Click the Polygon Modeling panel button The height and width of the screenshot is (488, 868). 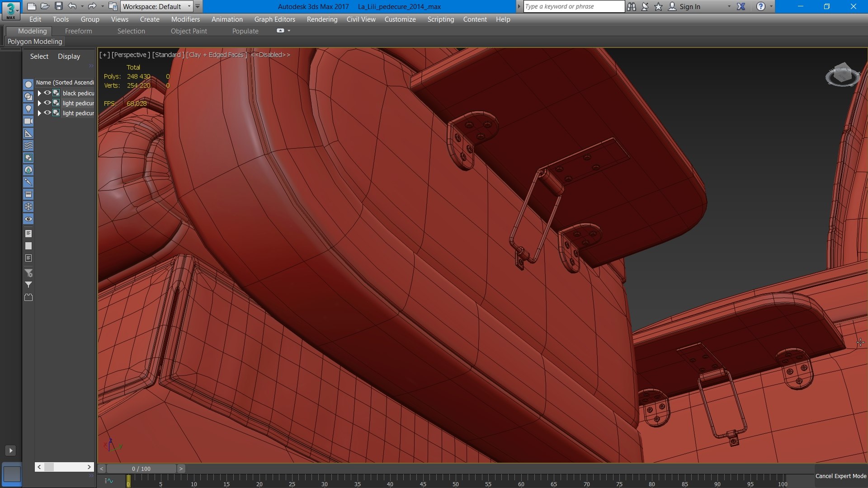click(35, 41)
